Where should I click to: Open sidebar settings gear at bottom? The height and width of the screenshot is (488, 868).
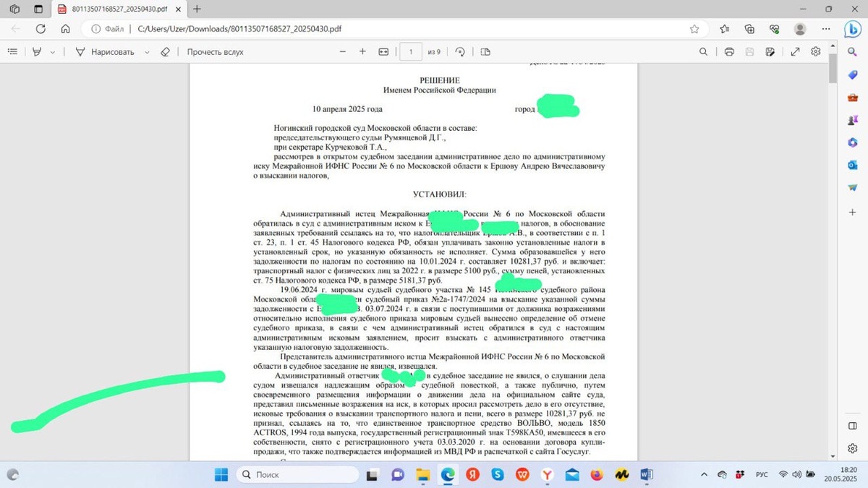coord(853,448)
